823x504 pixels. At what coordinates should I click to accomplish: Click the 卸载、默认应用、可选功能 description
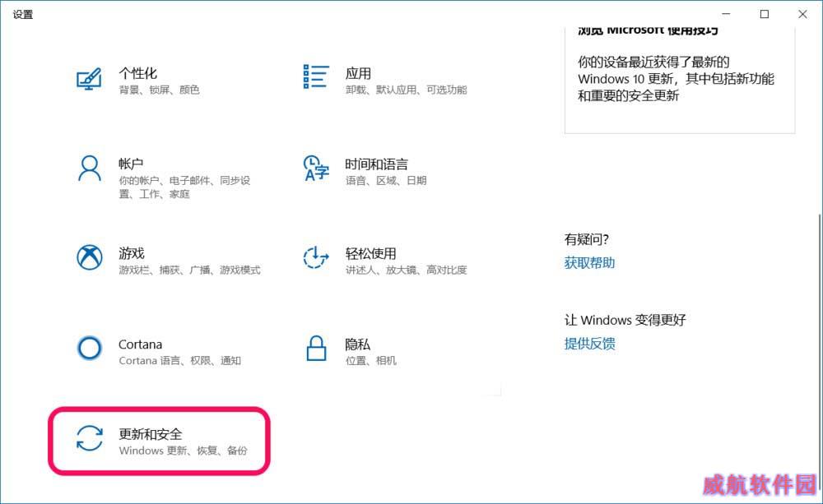tap(406, 90)
